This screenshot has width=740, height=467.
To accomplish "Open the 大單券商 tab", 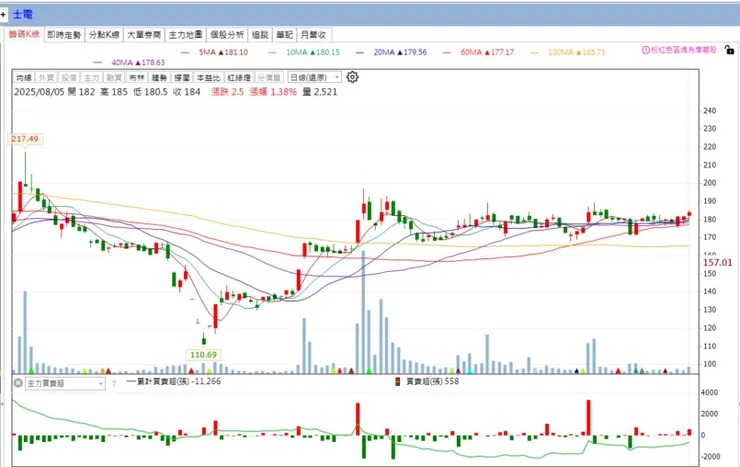I will click(x=144, y=35).
